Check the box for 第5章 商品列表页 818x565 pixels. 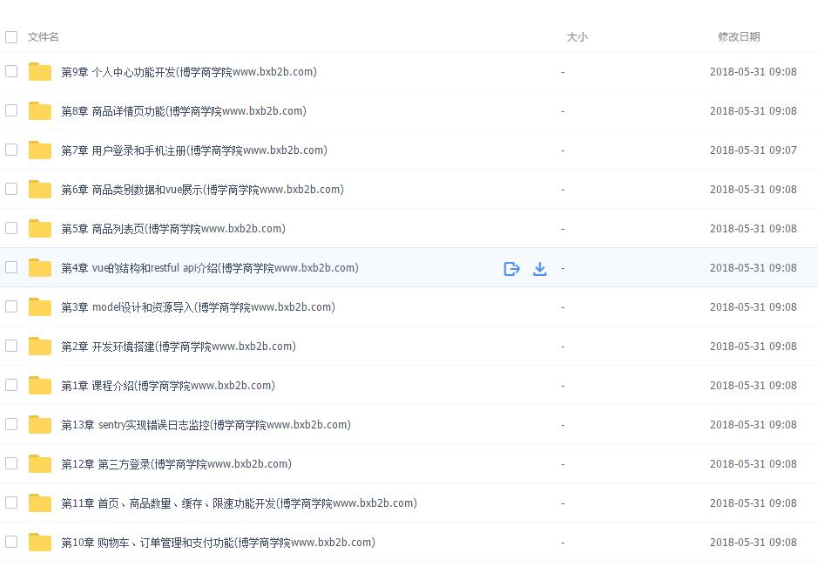pyautogui.click(x=11, y=228)
